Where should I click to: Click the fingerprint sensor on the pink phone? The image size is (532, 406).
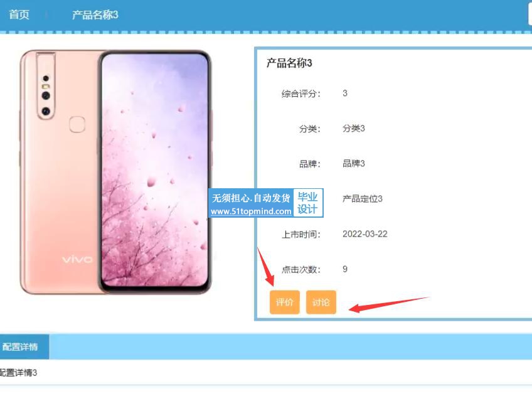pyautogui.click(x=77, y=124)
